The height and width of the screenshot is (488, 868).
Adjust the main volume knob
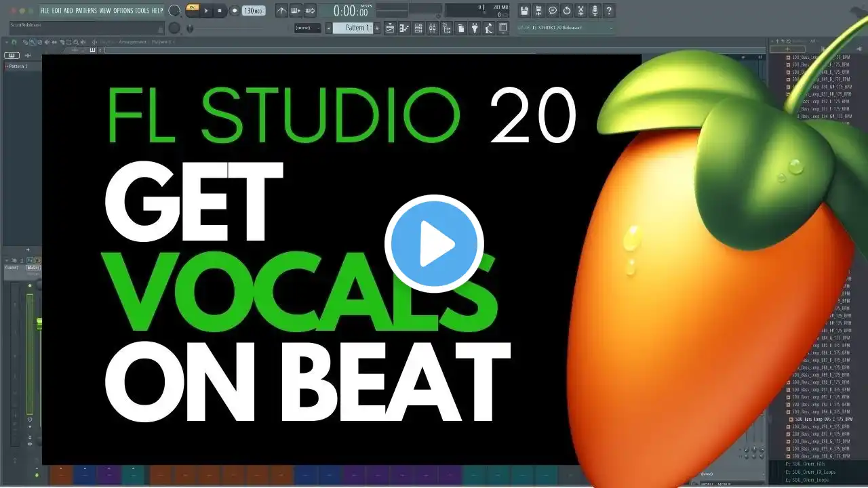174,11
